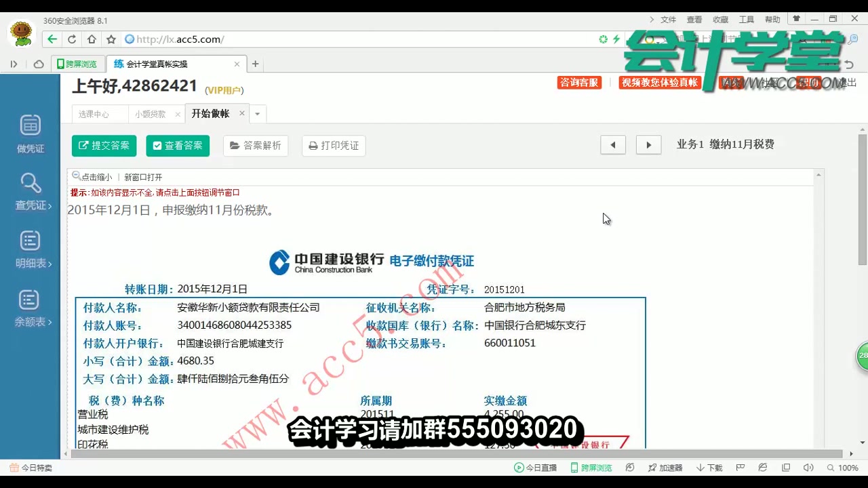Click the 今日特卖 status bar item
This screenshot has width=868, height=488.
[31, 468]
